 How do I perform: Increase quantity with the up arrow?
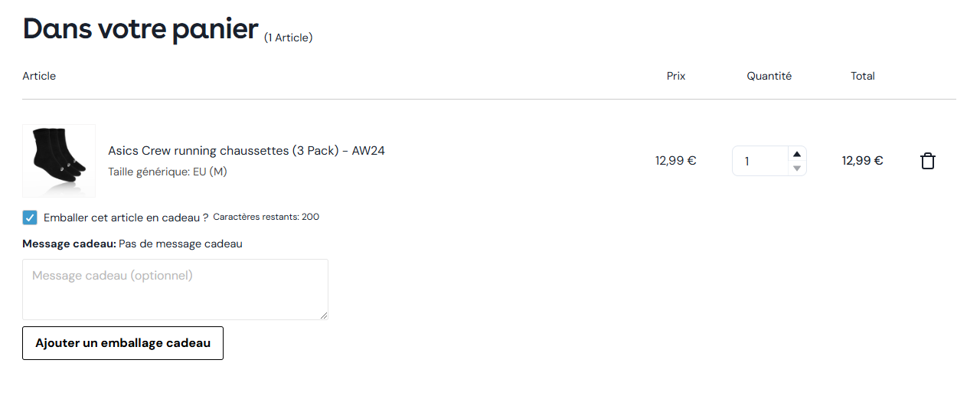click(797, 154)
